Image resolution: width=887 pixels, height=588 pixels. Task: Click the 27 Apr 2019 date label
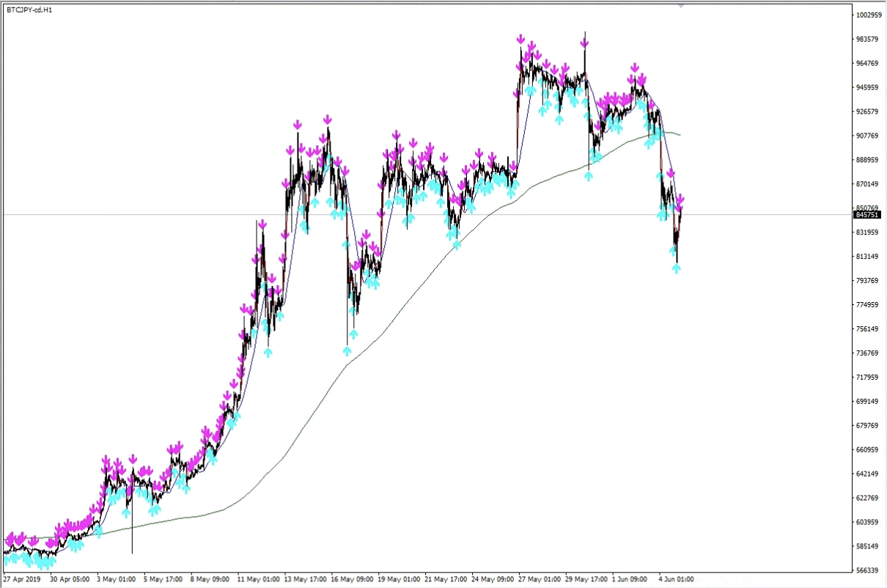click(x=21, y=580)
